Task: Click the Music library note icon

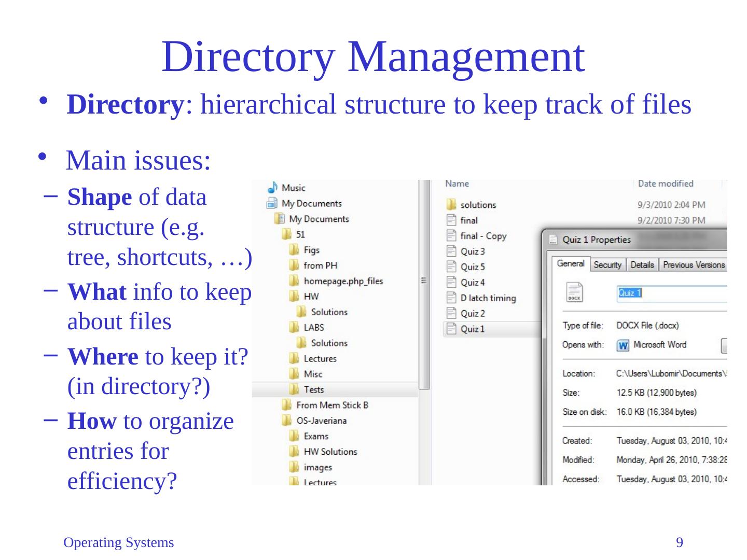Action: click(273, 187)
